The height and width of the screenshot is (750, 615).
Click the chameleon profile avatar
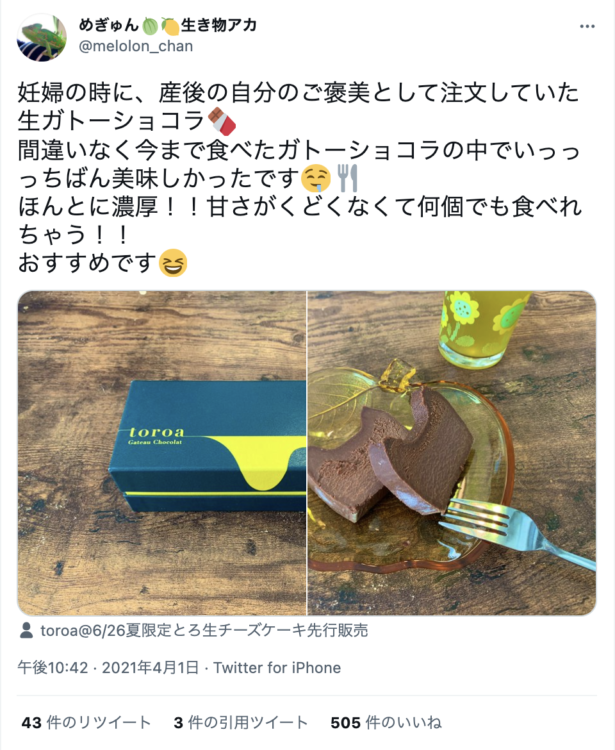tap(42, 38)
